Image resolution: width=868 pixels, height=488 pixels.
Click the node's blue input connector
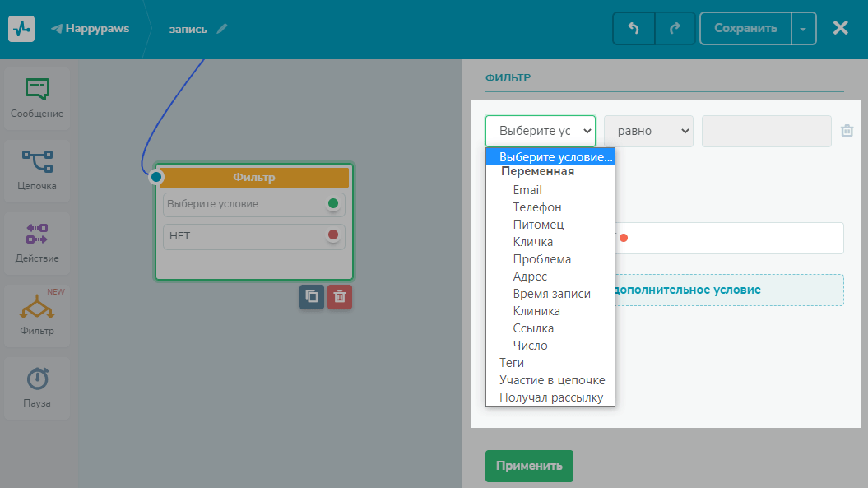click(156, 177)
